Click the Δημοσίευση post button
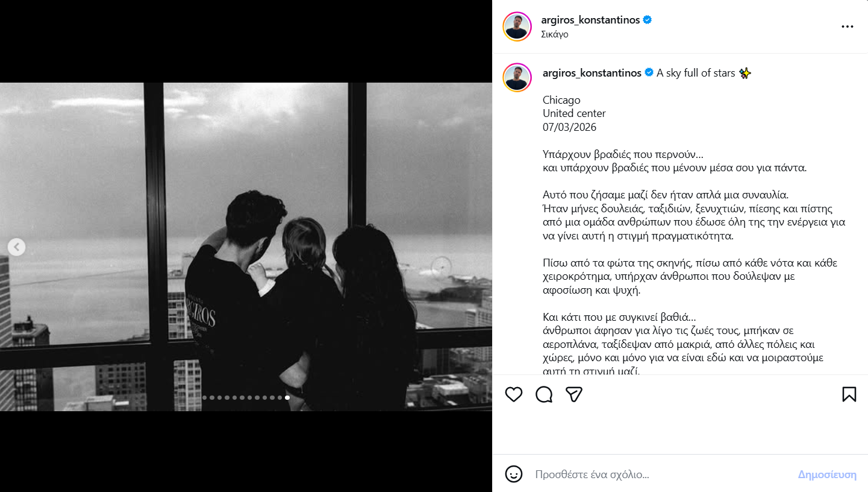Screen dimensions: 868x492 [x=827, y=475]
